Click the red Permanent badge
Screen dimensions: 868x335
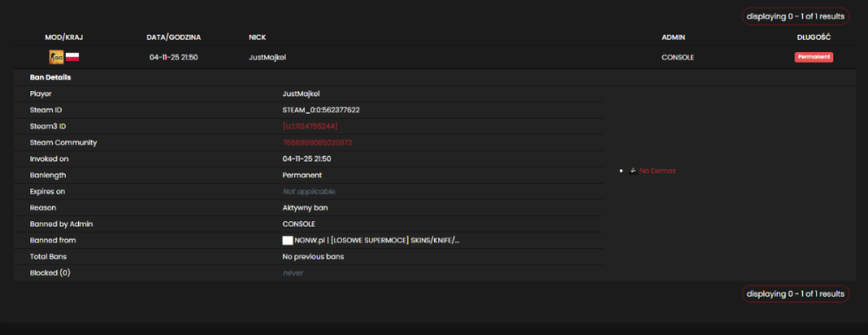pyautogui.click(x=814, y=57)
